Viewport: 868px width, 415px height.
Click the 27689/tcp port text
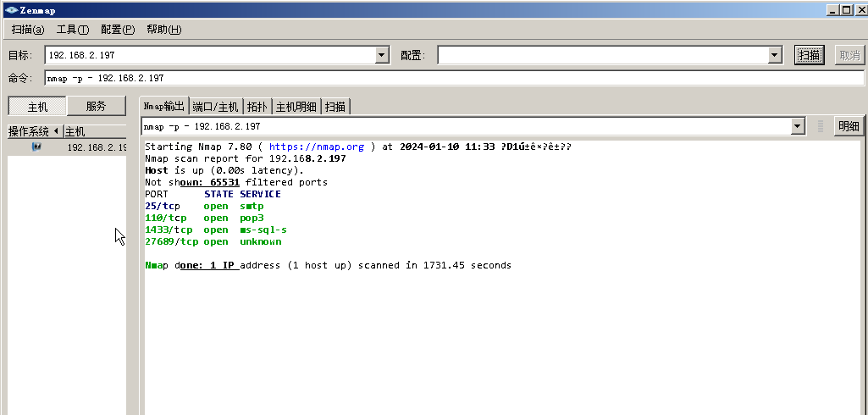172,242
